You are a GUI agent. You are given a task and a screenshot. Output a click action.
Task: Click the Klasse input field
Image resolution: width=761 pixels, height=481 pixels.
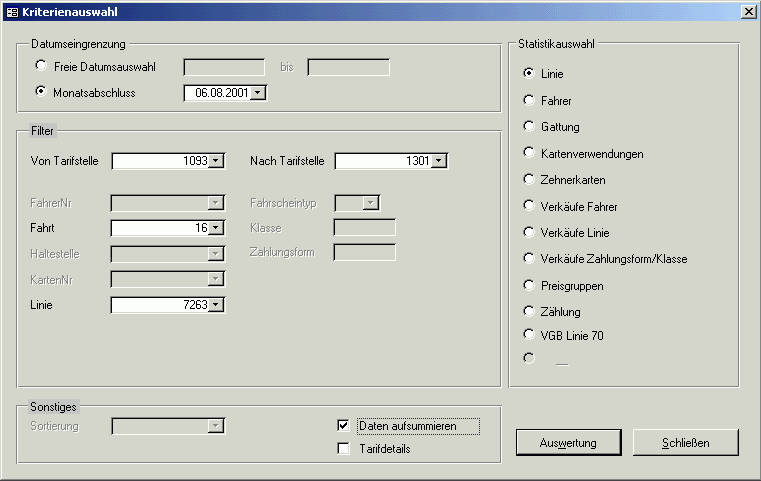tap(364, 228)
